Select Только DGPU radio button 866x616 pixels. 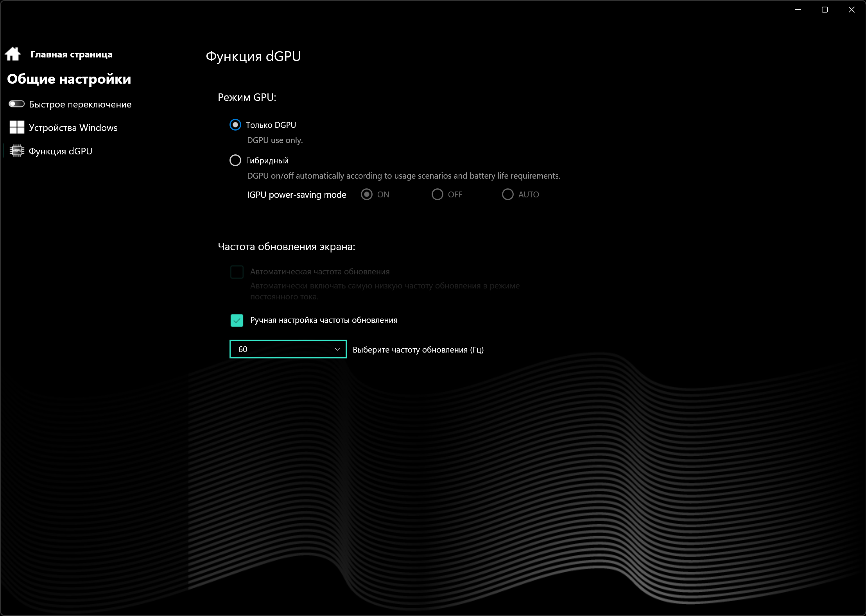click(235, 125)
